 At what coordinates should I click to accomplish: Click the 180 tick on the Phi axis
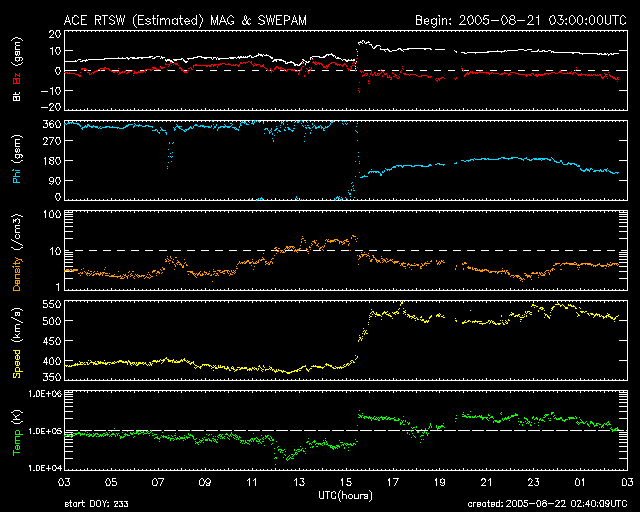click(x=52, y=160)
